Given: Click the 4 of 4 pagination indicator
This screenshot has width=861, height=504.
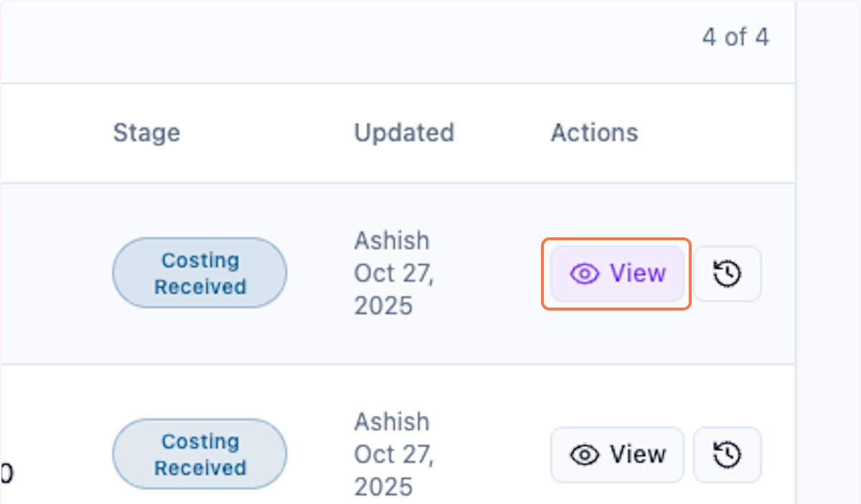Looking at the screenshot, I should point(736,37).
